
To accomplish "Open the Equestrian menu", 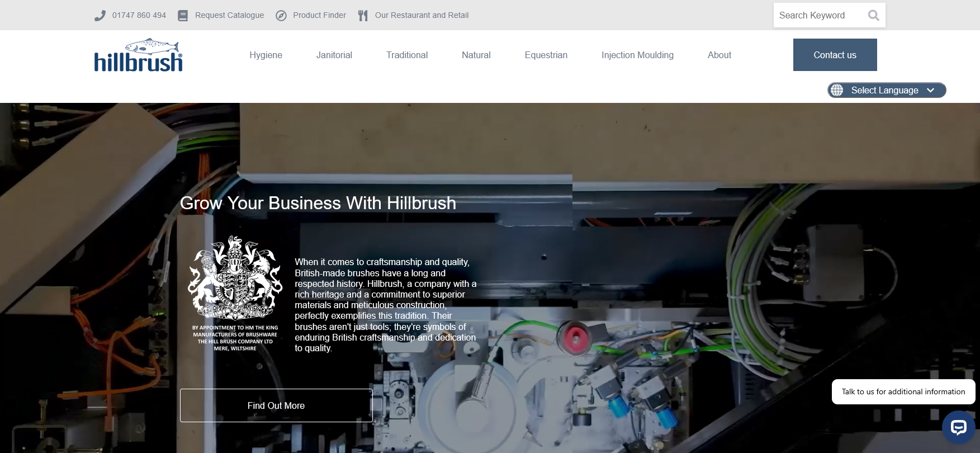I will point(546,55).
